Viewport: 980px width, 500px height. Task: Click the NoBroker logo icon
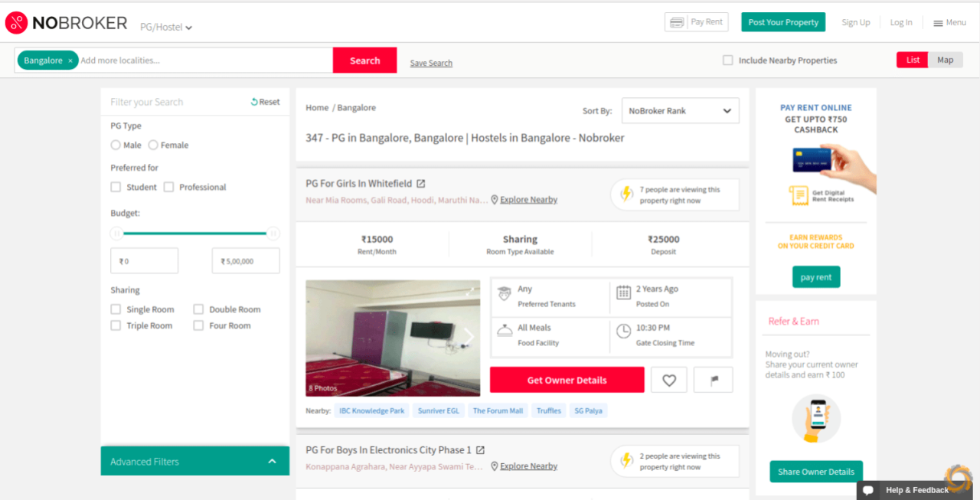coord(17,23)
